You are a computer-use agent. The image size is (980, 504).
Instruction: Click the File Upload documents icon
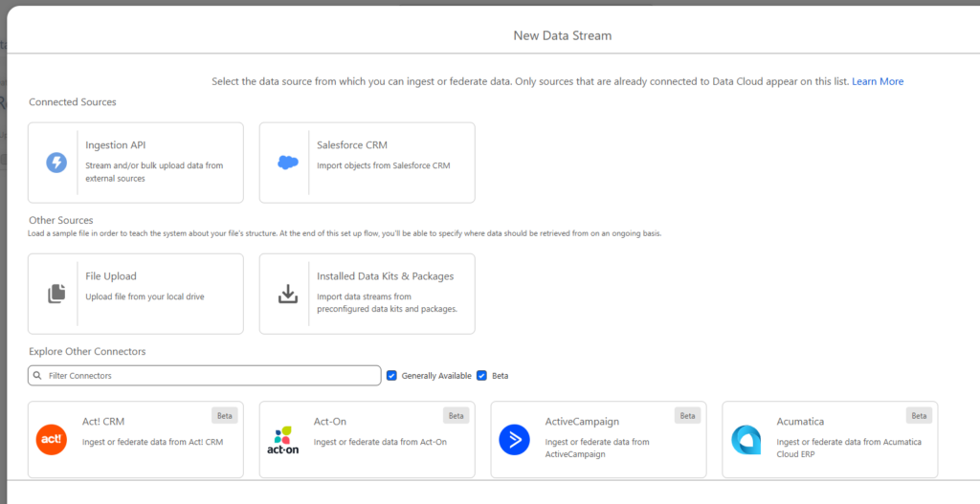click(56, 294)
